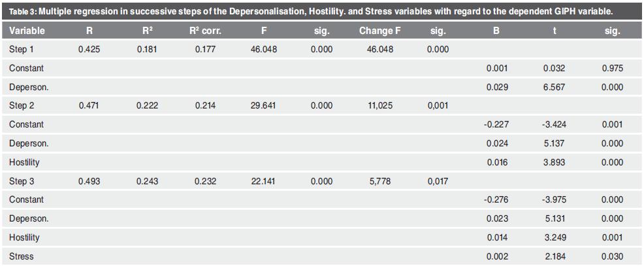Click the R² value 0.222

(146, 105)
